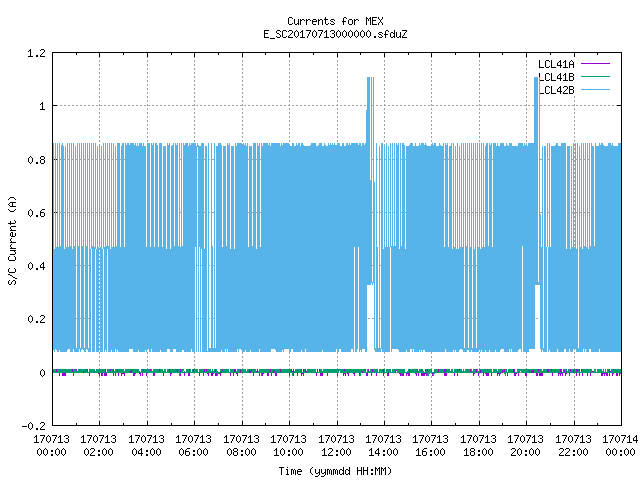Click the x-axis tick label 170713 12:00

(336, 446)
